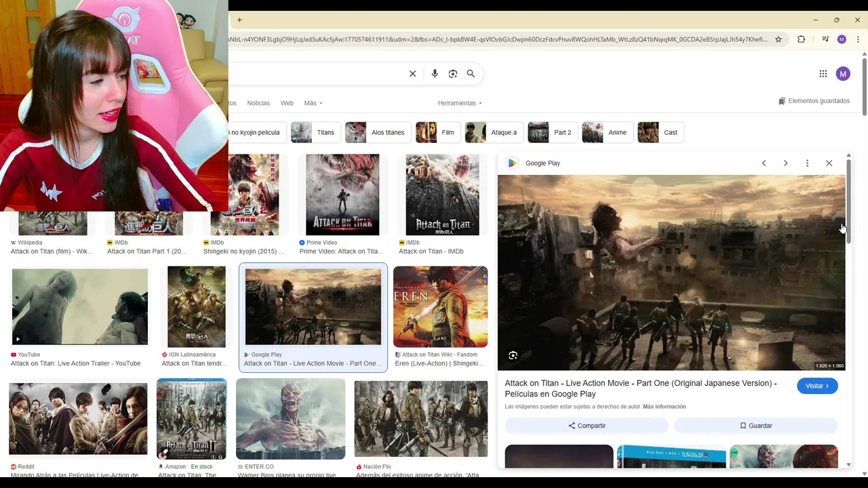Switch to the Web tab

coord(287,103)
